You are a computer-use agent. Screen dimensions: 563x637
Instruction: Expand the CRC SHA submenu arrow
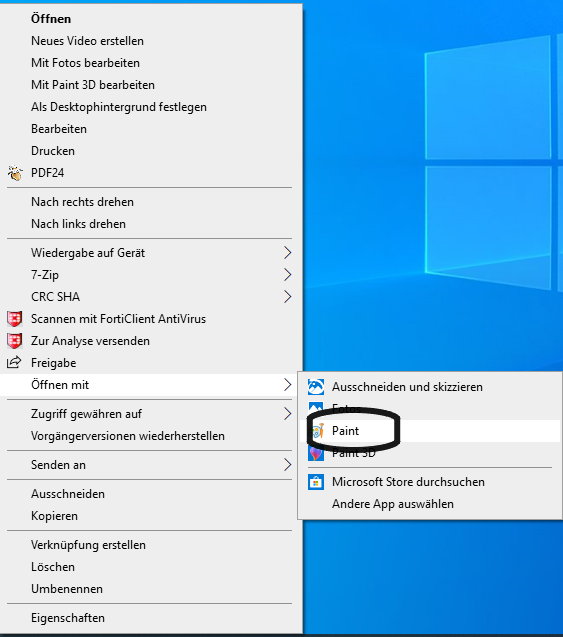pos(288,297)
